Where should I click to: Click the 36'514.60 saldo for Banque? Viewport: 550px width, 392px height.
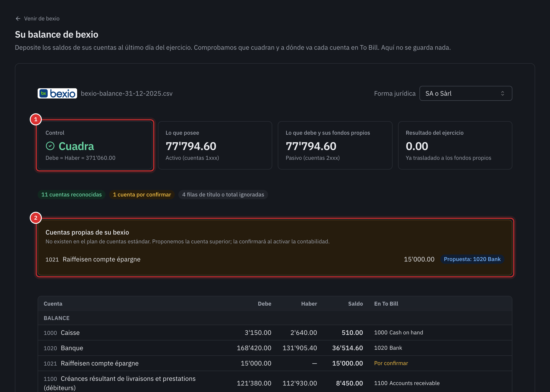tap(347, 348)
